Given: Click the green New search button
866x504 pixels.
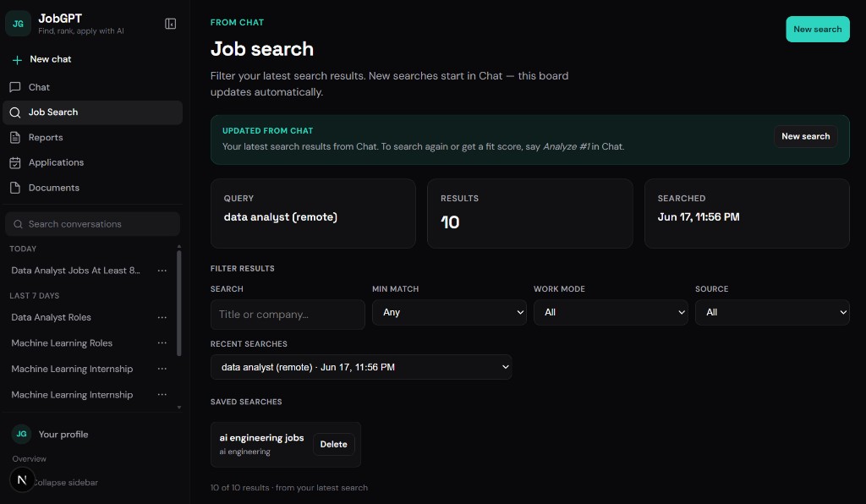Looking at the screenshot, I should coord(818,30).
